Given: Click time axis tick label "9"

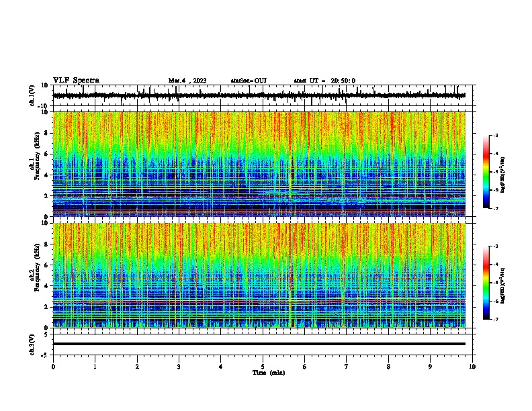Looking at the screenshot, I should click(x=430, y=367).
